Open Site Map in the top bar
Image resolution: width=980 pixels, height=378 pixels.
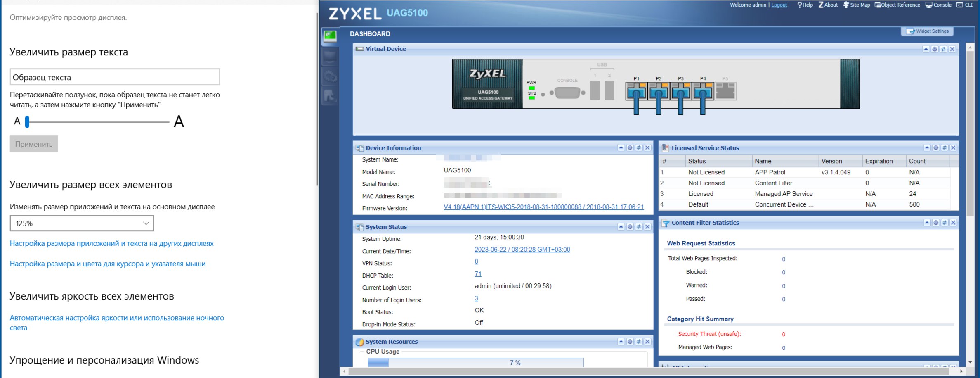pos(856,5)
